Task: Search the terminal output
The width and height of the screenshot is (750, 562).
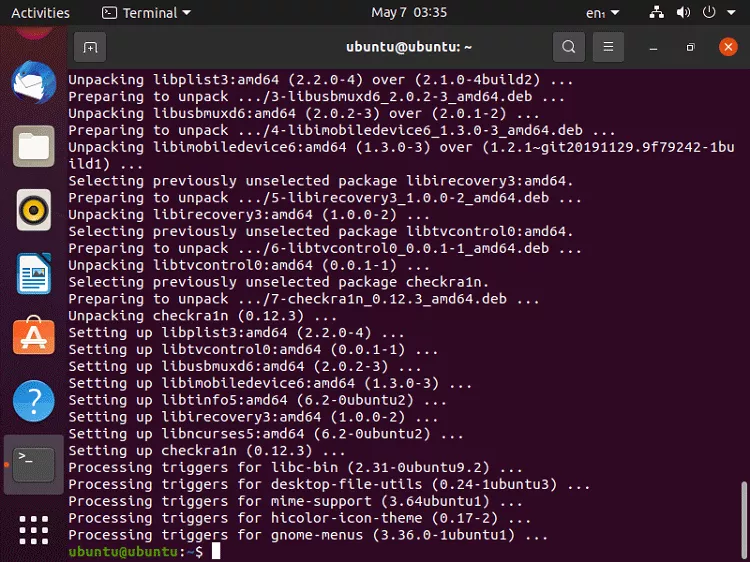Action: click(x=569, y=47)
